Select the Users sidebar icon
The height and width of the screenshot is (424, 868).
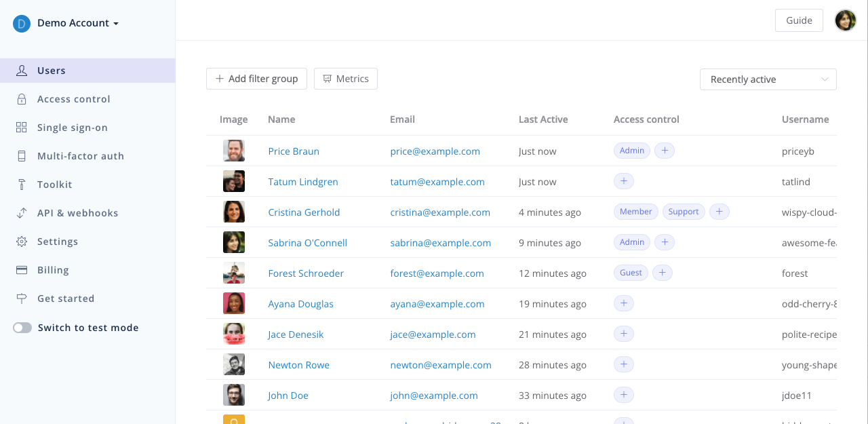point(22,70)
